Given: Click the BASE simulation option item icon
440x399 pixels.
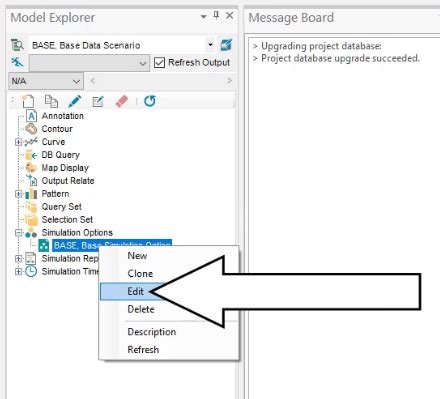Looking at the screenshot, I should [x=44, y=246].
